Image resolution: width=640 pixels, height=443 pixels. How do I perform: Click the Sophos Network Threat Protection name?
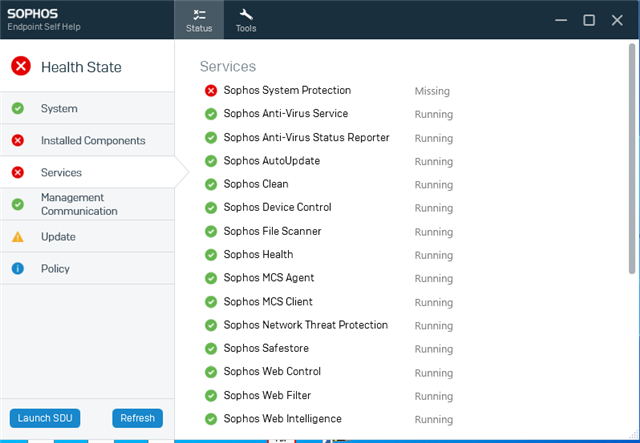pyautogui.click(x=306, y=325)
